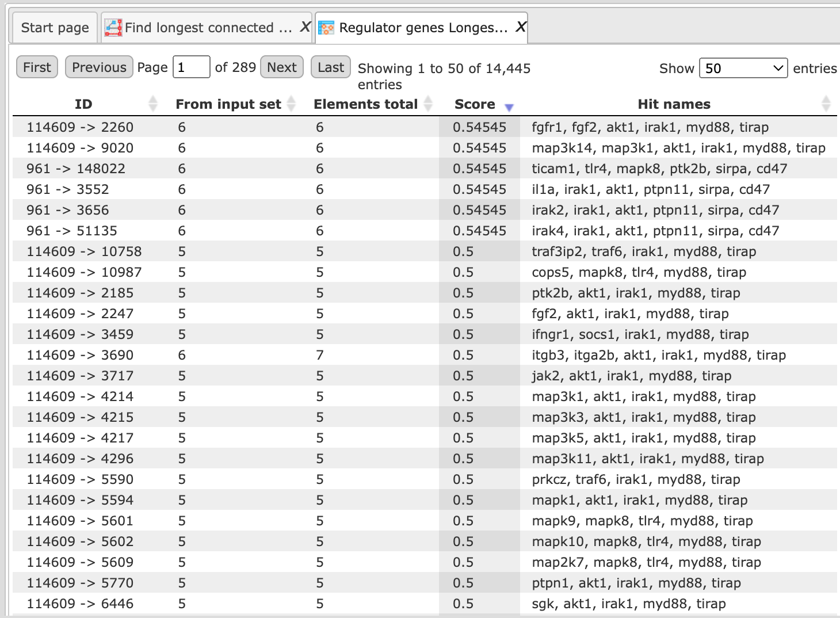Select row 114609 -> 2247
The height and width of the screenshot is (618, 840).
(x=425, y=314)
